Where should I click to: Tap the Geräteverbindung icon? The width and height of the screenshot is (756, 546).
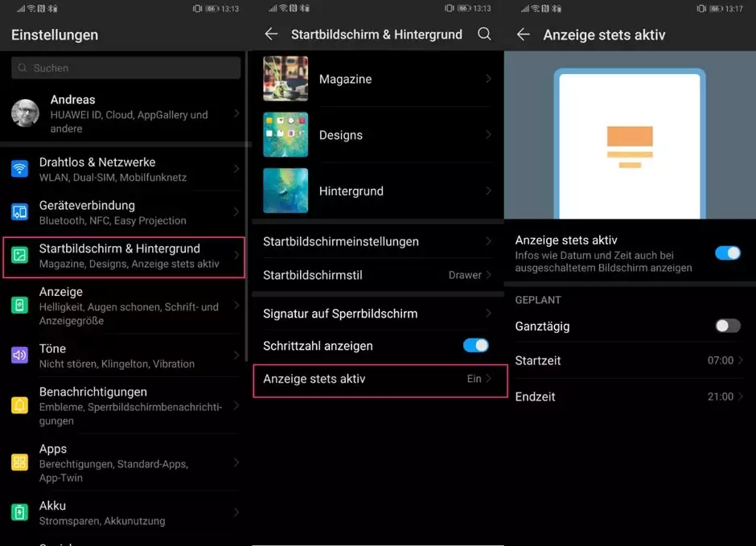pos(19,212)
